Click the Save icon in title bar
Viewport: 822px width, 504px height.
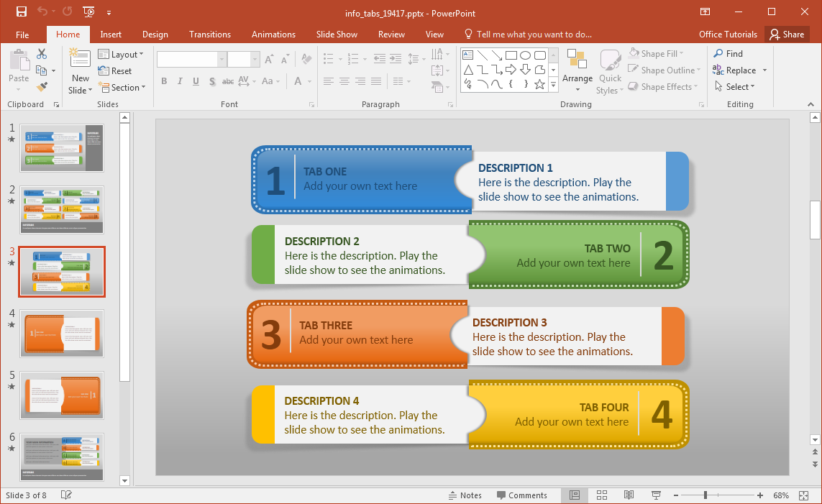22,12
